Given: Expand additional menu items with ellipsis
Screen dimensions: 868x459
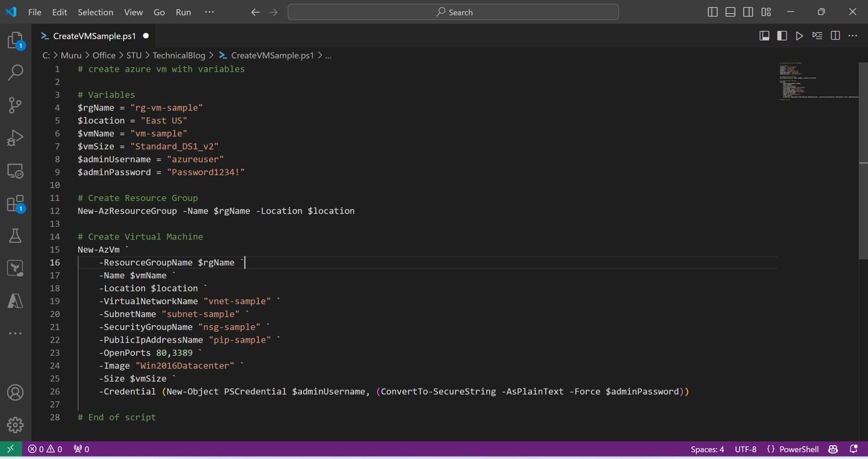Looking at the screenshot, I should coord(209,12).
